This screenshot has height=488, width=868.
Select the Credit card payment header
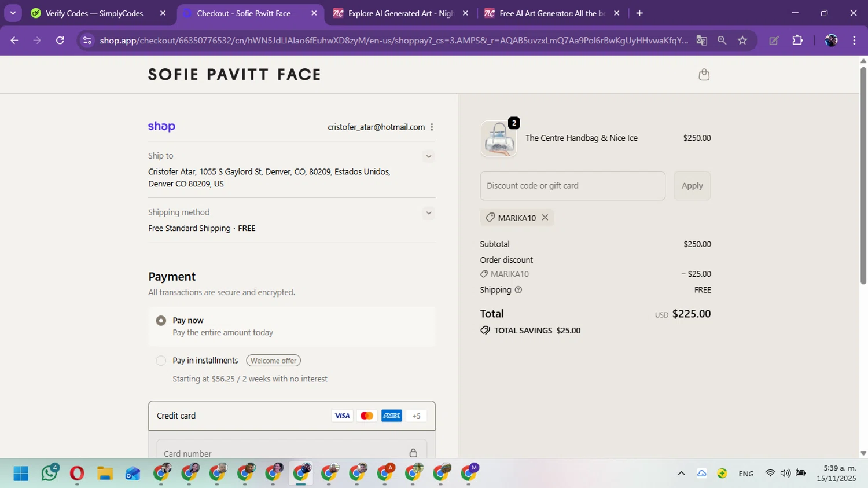(292, 416)
